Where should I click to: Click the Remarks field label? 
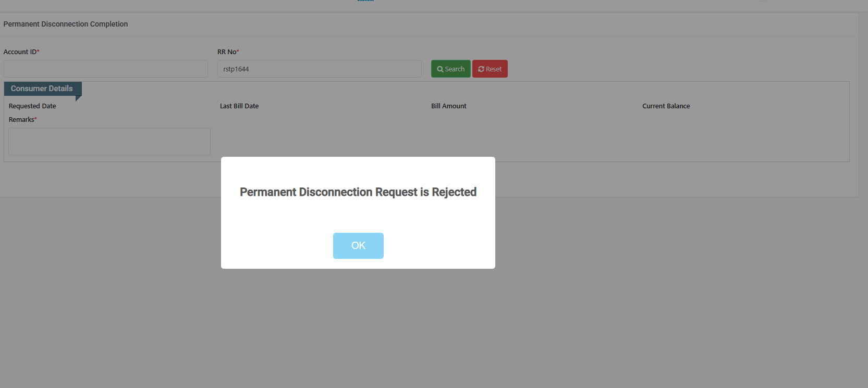click(21, 120)
